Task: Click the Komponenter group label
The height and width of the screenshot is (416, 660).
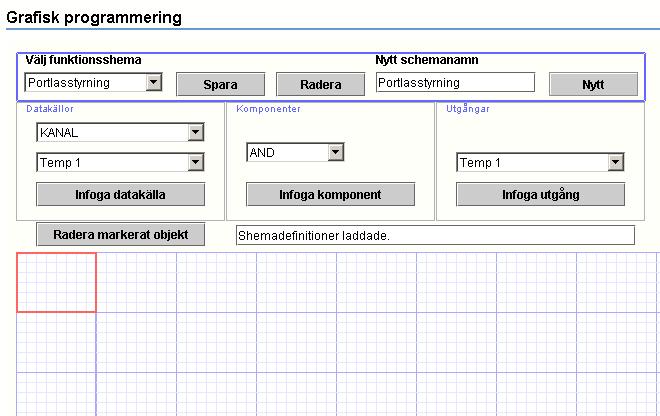Action: point(269,109)
